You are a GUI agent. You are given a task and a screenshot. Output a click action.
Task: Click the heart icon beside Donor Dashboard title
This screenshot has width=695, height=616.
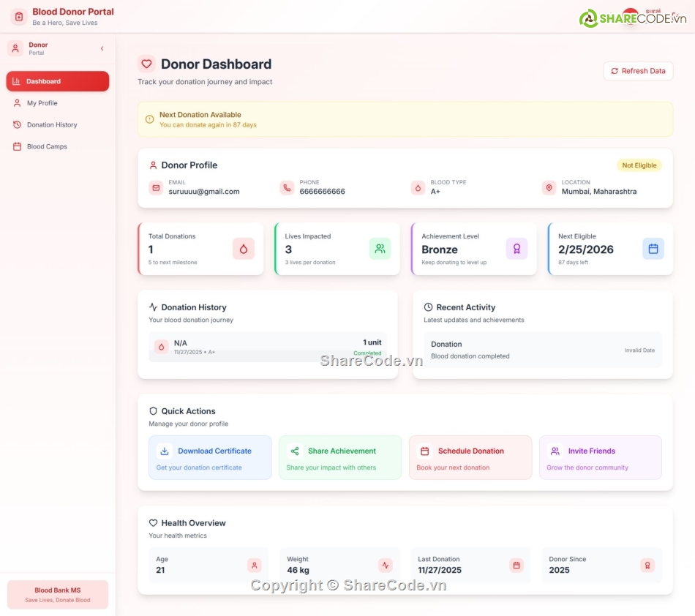[146, 64]
